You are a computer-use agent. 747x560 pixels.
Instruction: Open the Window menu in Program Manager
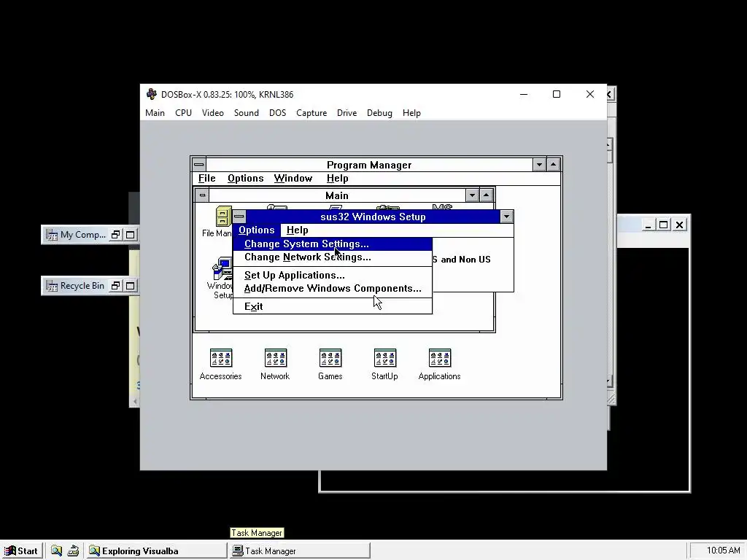tap(293, 178)
